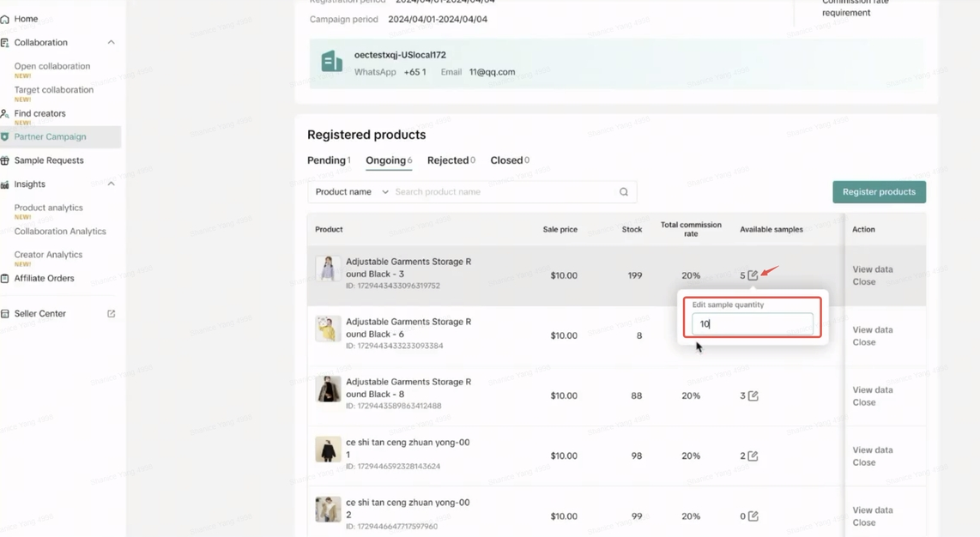This screenshot has height=537, width=980.
Task: Switch to the Pending tab
Action: tap(328, 160)
